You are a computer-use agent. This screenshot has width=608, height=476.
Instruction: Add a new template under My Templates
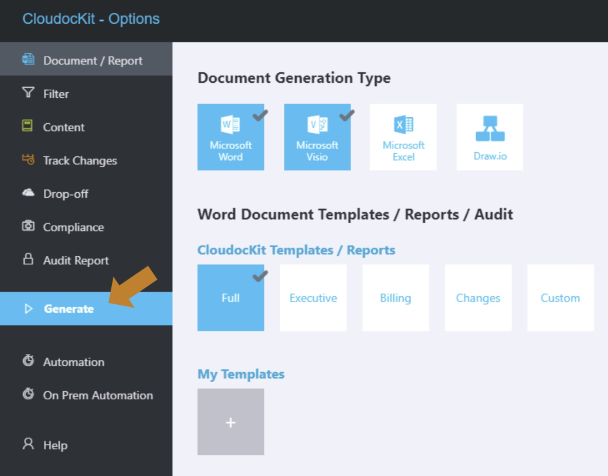click(231, 422)
